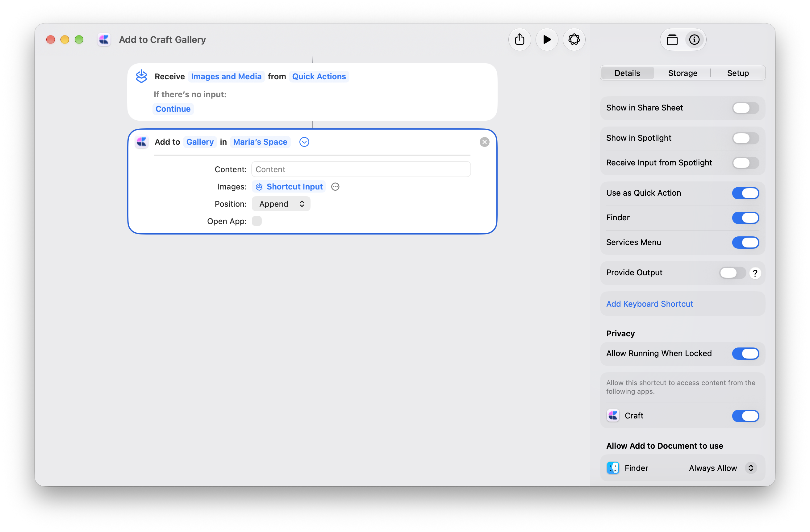Toggle Receive Input from Spotlight
Screen dimensions: 810x532
point(745,163)
